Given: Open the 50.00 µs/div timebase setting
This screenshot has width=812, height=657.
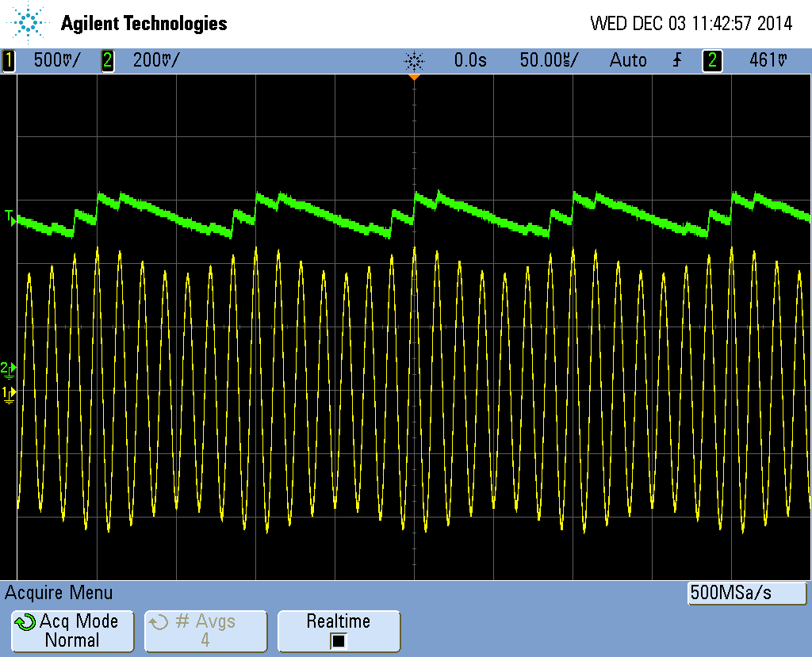Looking at the screenshot, I should 549,60.
